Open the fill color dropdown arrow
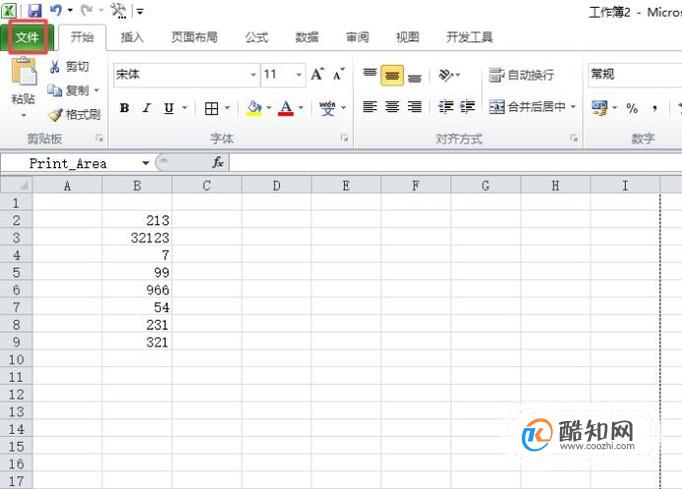The image size is (682, 489). 268,107
